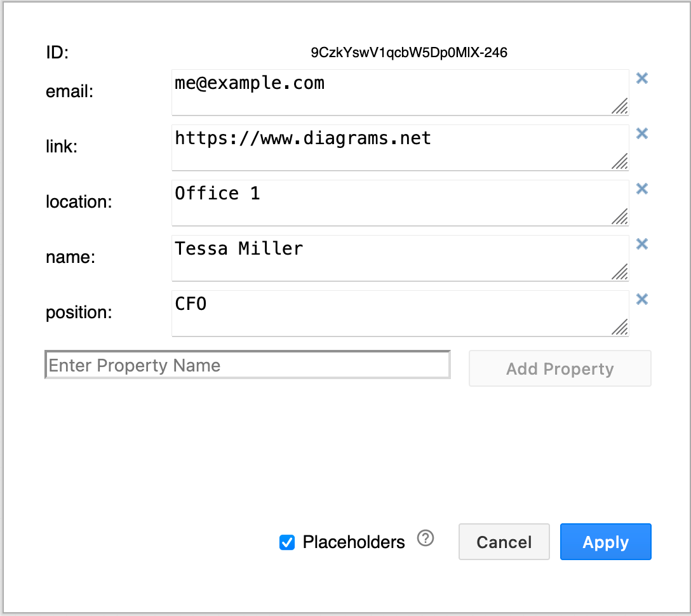
Task: Remove the name property using its X icon
Action: tap(641, 244)
